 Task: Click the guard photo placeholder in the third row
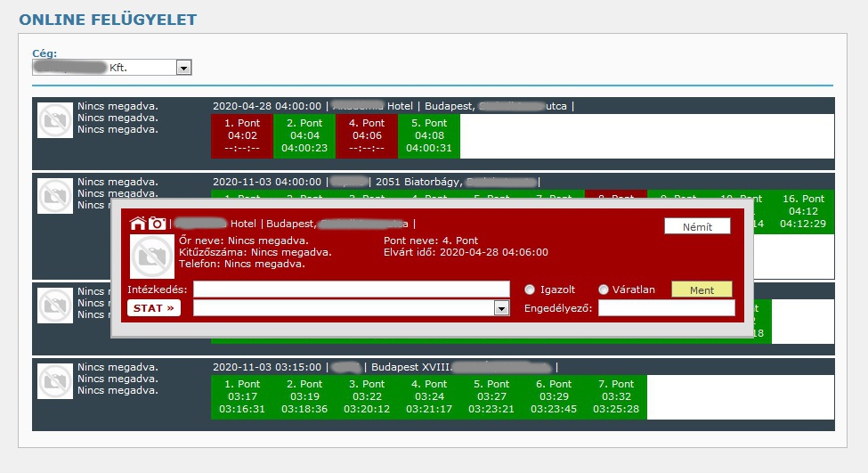(55, 306)
